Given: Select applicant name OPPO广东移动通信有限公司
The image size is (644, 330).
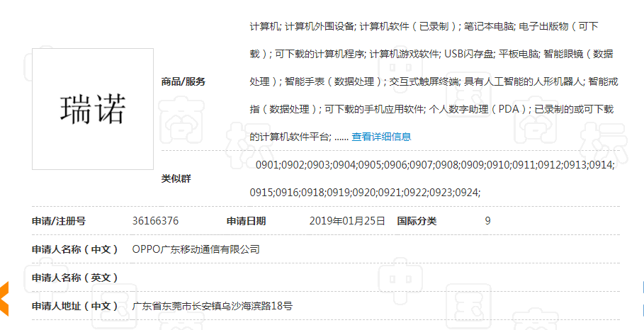Looking at the screenshot, I should [196, 249].
